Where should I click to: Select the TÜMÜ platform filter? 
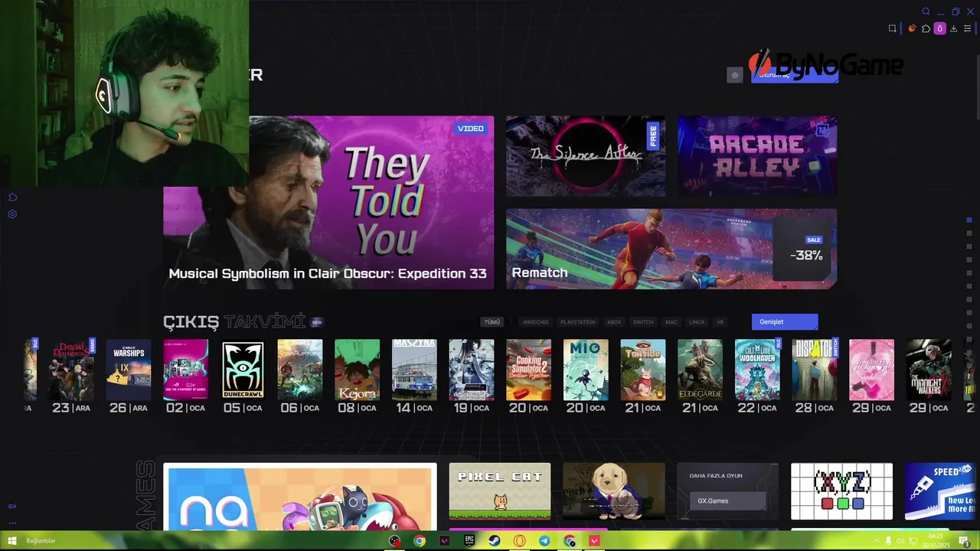point(492,322)
